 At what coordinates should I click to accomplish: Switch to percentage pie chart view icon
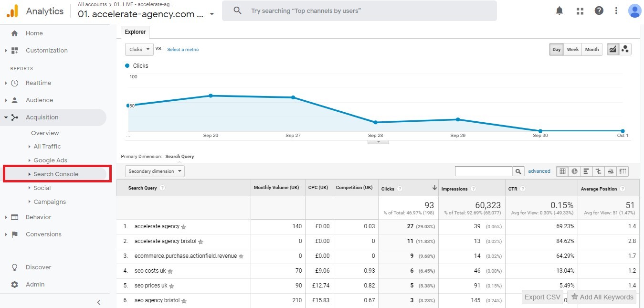(x=574, y=171)
